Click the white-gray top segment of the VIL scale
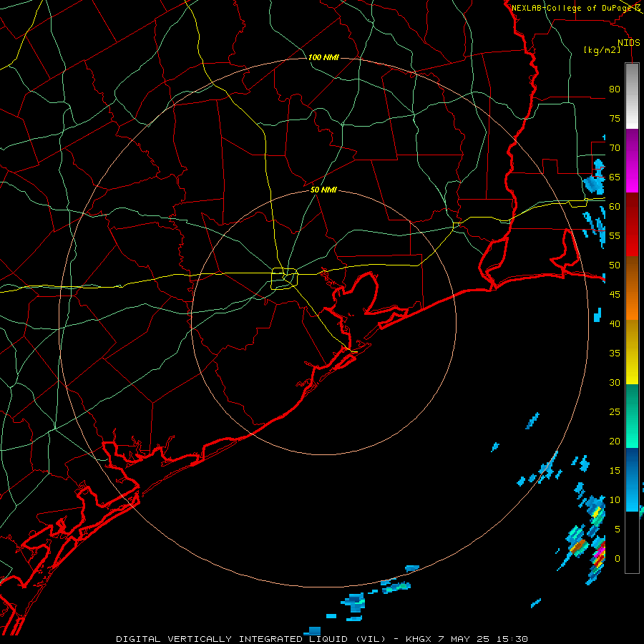The height and width of the screenshot is (644, 644). (632, 96)
